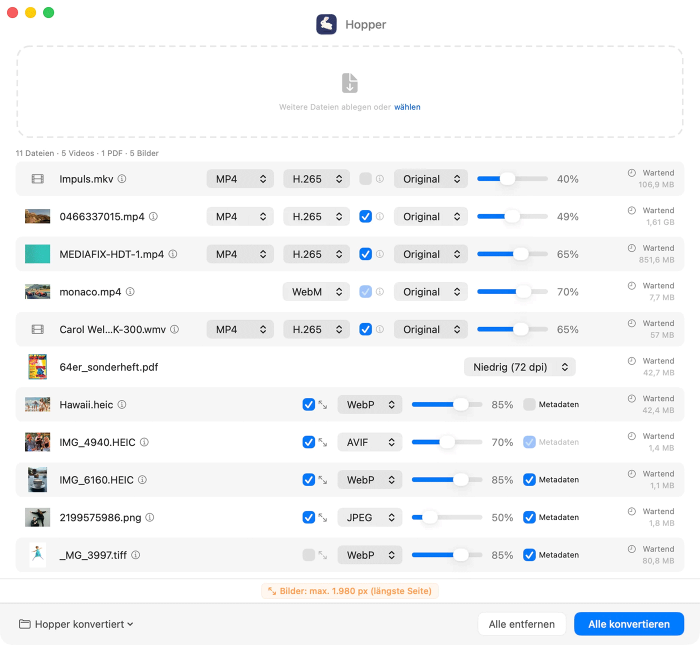The image size is (700, 645).
Task: Click the file name 64er_sonderheft.pdf
Action: coord(108,367)
